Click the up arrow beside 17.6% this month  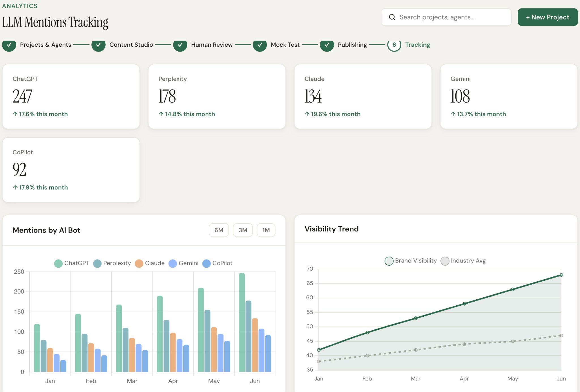[15, 114]
